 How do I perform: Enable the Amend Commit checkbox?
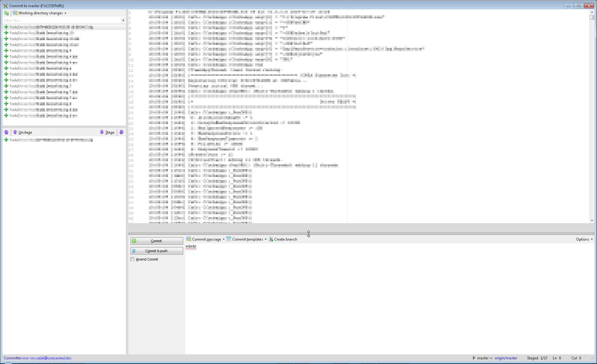(132, 259)
